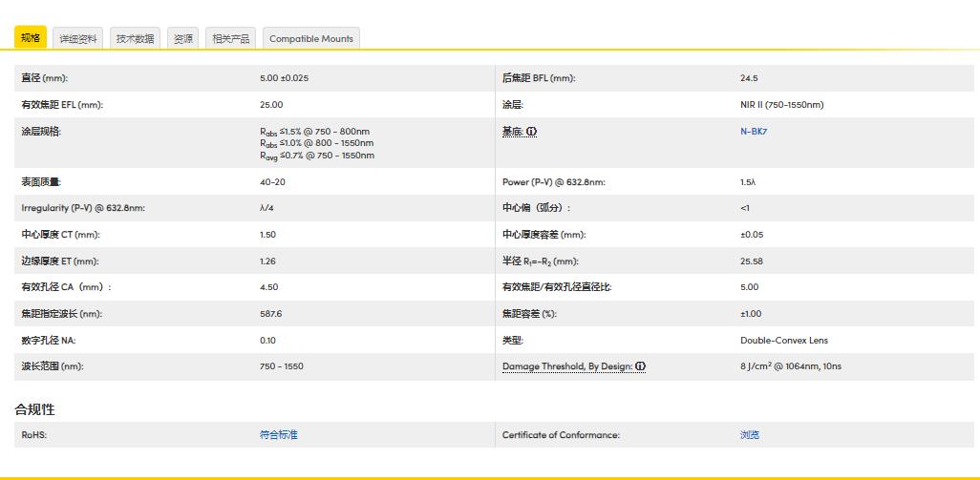Viewport: 980px width, 480px height.
Task: Click the 符合标准 RoHS link
Action: click(278, 435)
